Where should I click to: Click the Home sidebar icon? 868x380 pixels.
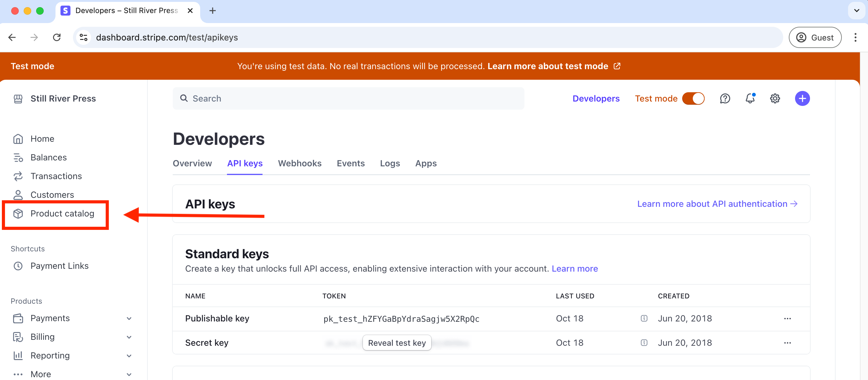click(x=18, y=138)
